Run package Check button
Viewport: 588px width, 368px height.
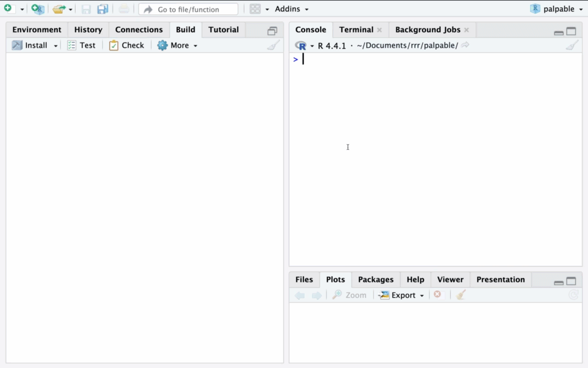point(127,45)
